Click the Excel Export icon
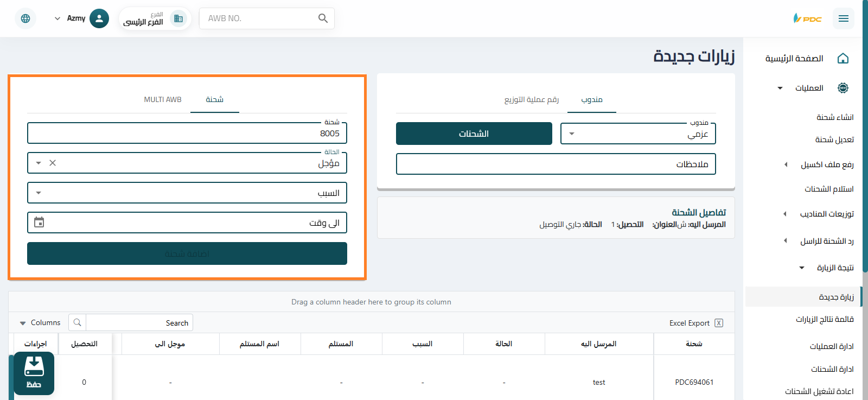Screen dimensions: 868x400 click(x=719, y=323)
